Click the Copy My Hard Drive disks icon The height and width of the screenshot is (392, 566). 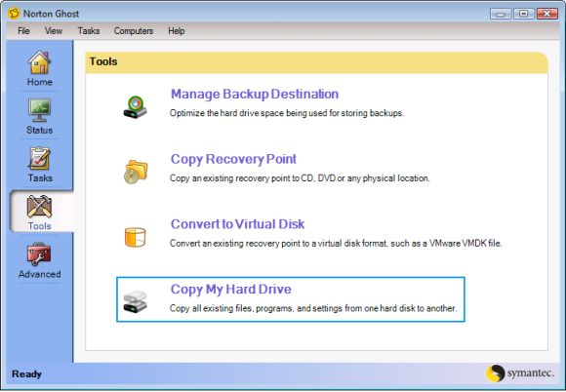point(135,302)
